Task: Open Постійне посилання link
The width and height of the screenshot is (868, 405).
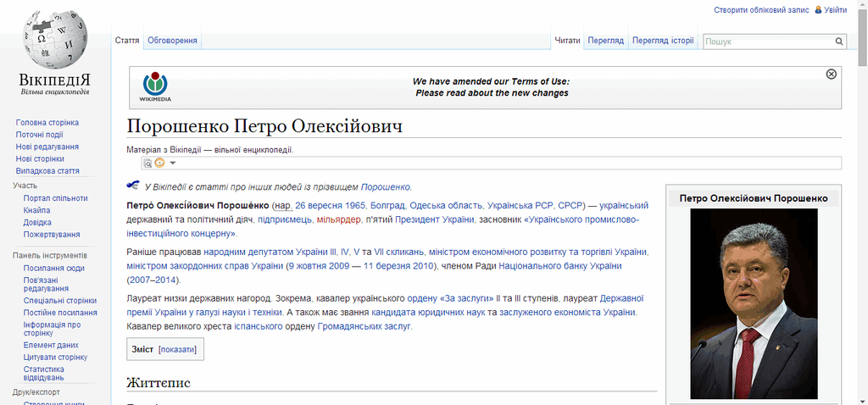Action: coord(60,313)
